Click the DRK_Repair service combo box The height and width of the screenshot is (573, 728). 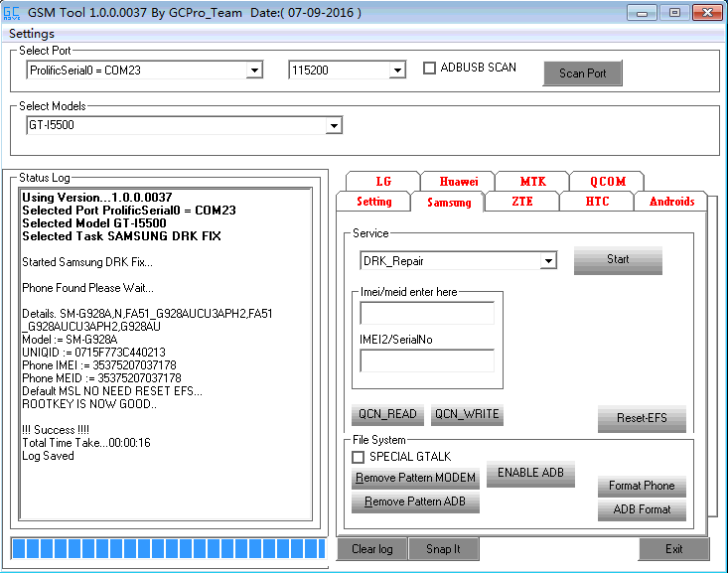click(458, 261)
